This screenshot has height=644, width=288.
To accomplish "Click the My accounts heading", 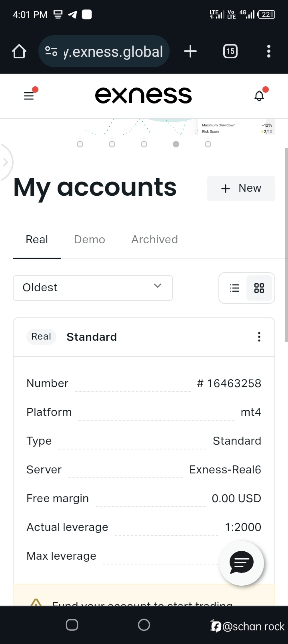I will (x=95, y=187).
